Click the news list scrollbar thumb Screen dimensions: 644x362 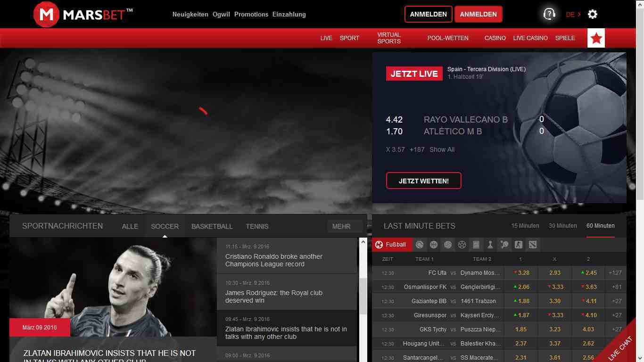tap(363, 296)
